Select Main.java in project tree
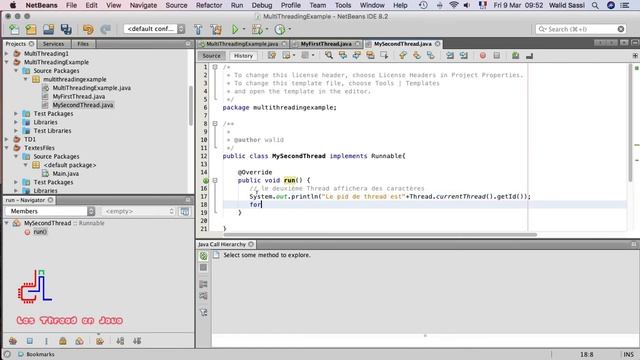This screenshot has height=360, width=640. pos(66,173)
